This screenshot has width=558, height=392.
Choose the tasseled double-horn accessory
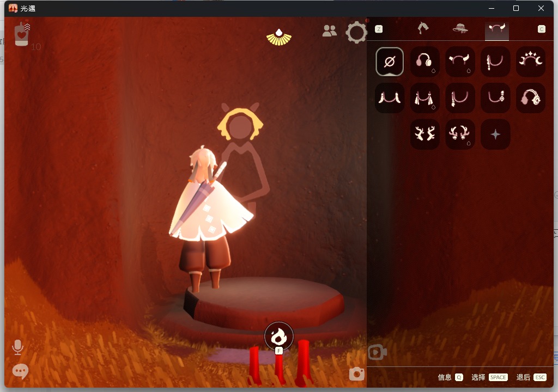[424, 98]
